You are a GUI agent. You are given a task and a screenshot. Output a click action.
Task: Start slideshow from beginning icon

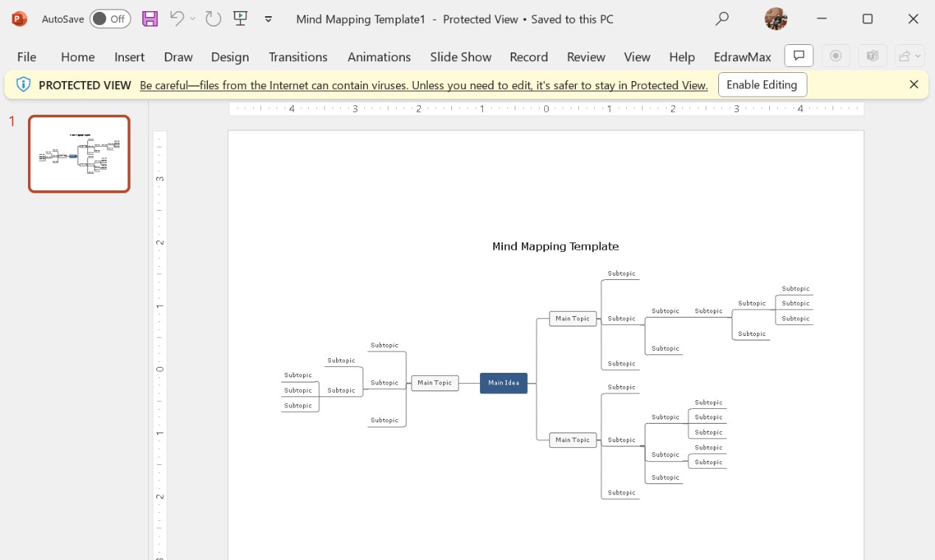pyautogui.click(x=240, y=19)
